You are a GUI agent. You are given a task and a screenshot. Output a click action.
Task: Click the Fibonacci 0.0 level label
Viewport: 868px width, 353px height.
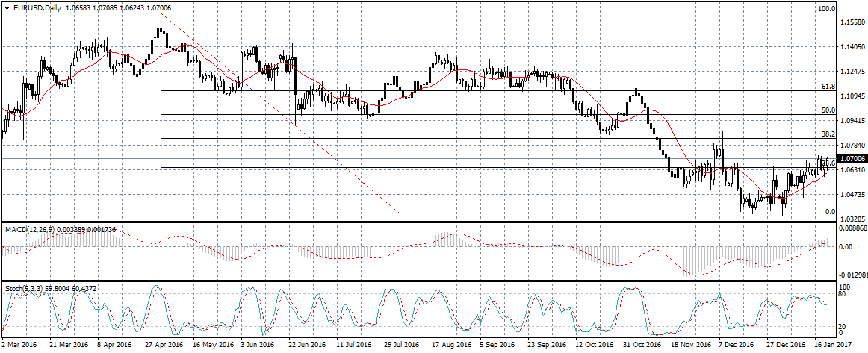tap(828, 212)
